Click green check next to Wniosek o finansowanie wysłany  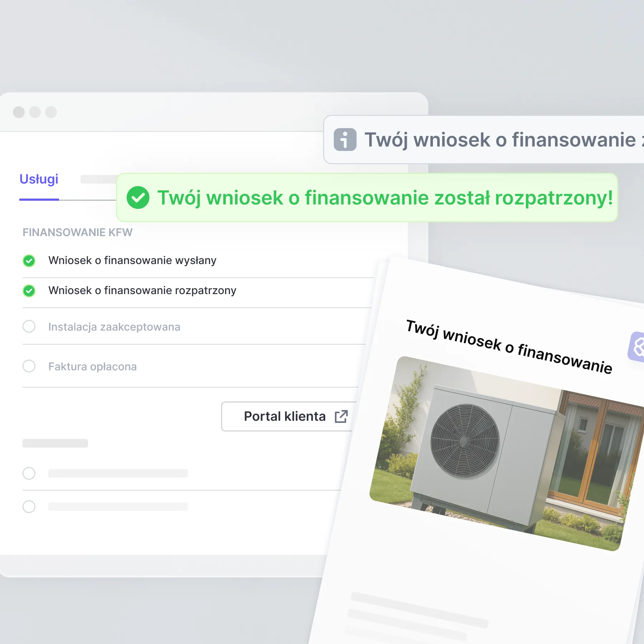point(29,261)
